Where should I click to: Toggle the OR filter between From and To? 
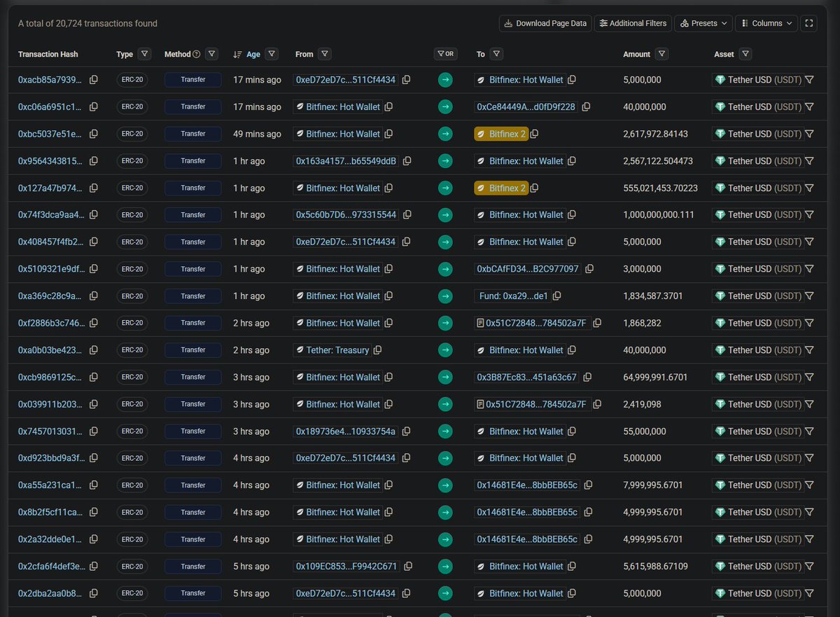coord(446,54)
